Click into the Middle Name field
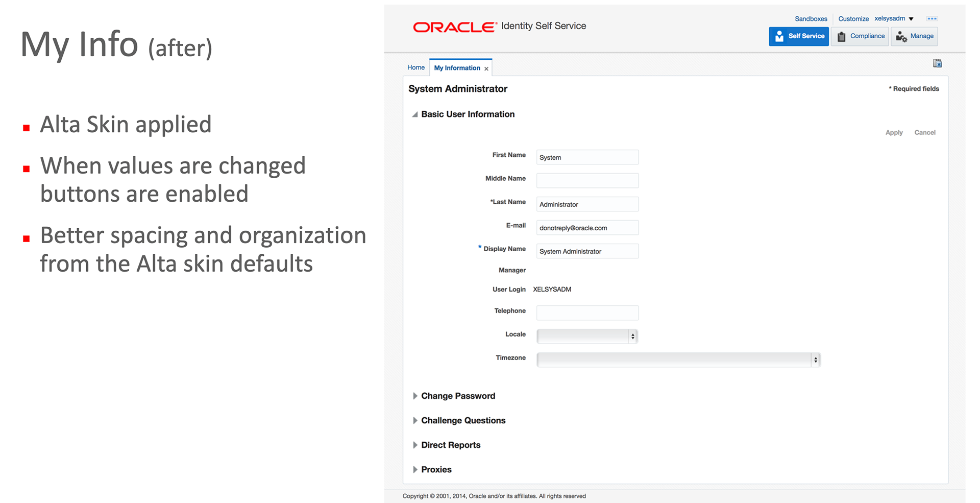The height and width of the screenshot is (503, 980). [x=587, y=181]
